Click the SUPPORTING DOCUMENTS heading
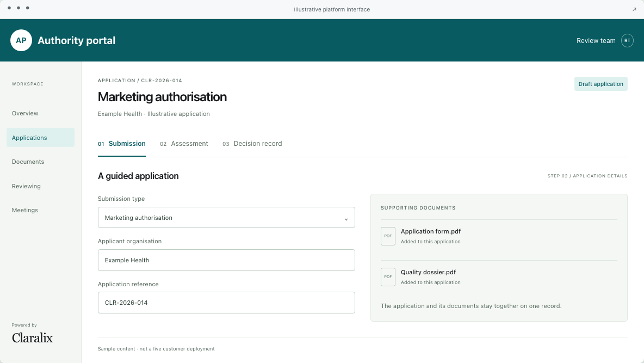Image resolution: width=644 pixels, height=363 pixels. (x=418, y=208)
